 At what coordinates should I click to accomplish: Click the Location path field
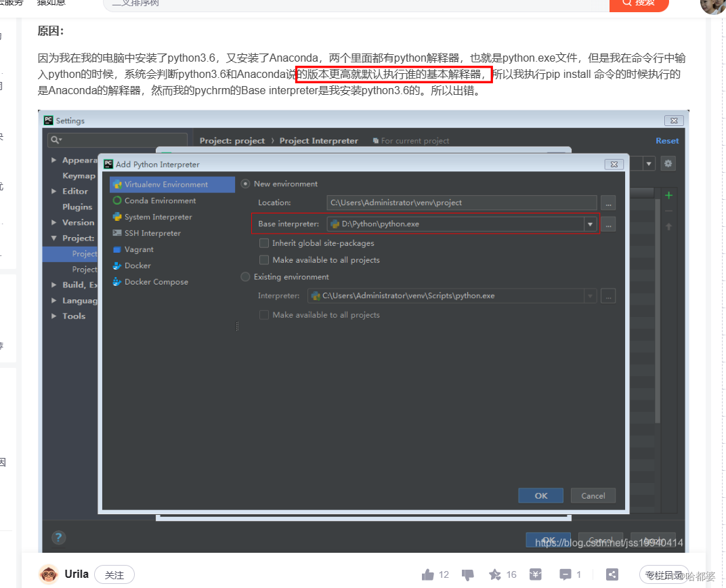pos(462,203)
